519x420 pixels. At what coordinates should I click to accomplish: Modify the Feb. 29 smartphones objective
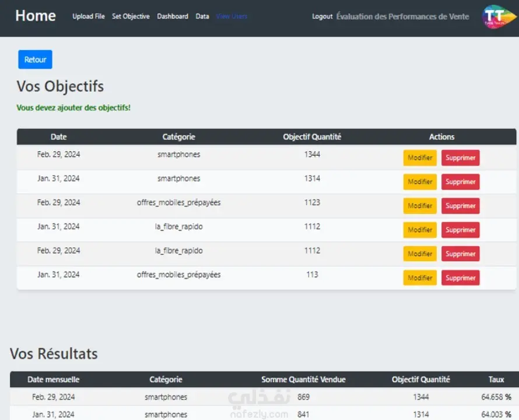tap(420, 157)
